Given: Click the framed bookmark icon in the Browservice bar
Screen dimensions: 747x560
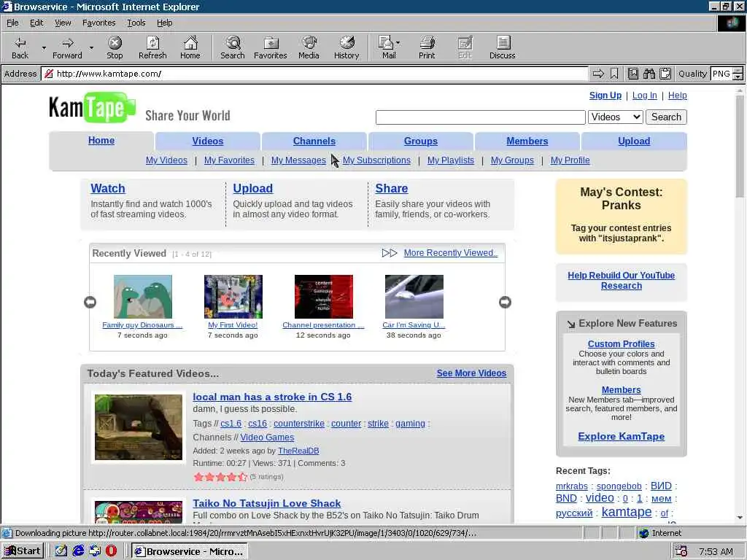Looking at the screenshot, I should 633,74.
